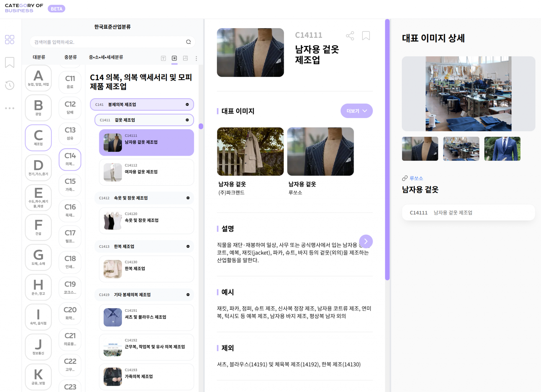Collapse the C1412 속옷 및 잠옷 제조업 group
The width and height of the screenshot is (541, 392).
pyautogui.click(x=188, y=198)
